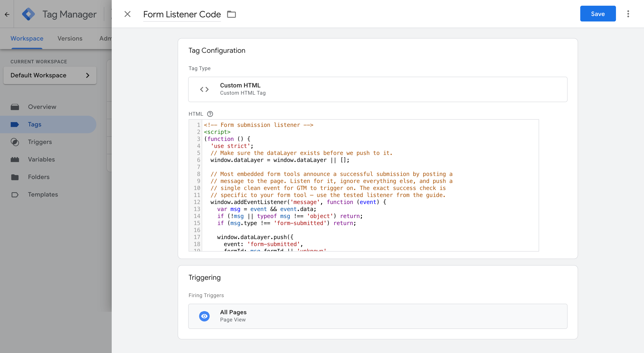This screenshot has height=353, width=644.
Task: Open the Overview section
Action: [x=42, y=107]
